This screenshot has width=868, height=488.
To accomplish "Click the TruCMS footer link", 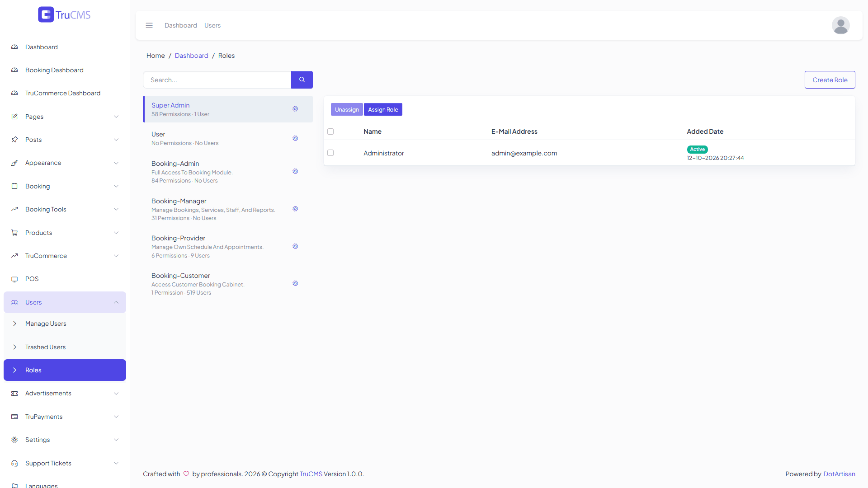I will click(311, 474).
